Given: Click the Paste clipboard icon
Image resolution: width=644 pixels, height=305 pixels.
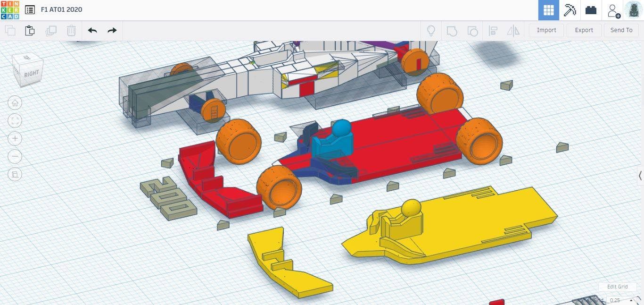Looking at the screenshot, I should [x=30, y=31].
